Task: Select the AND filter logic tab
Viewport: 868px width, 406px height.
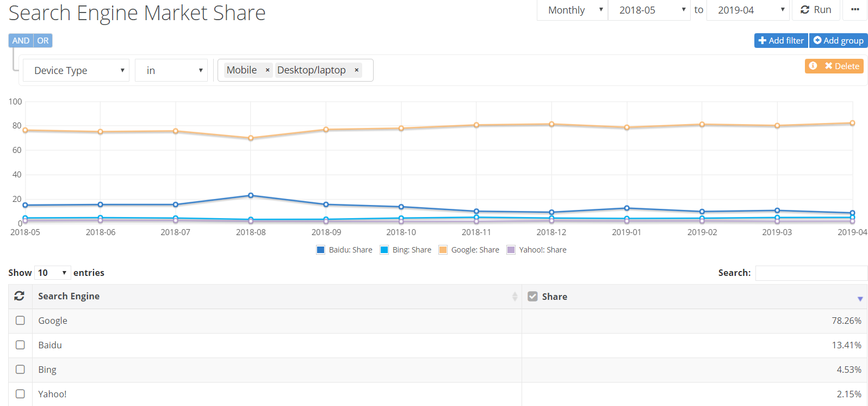Action: click(x=21, y=41)
